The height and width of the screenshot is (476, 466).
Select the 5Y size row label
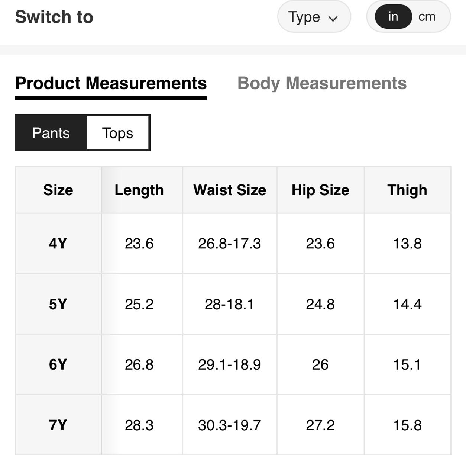pos(58,304)
